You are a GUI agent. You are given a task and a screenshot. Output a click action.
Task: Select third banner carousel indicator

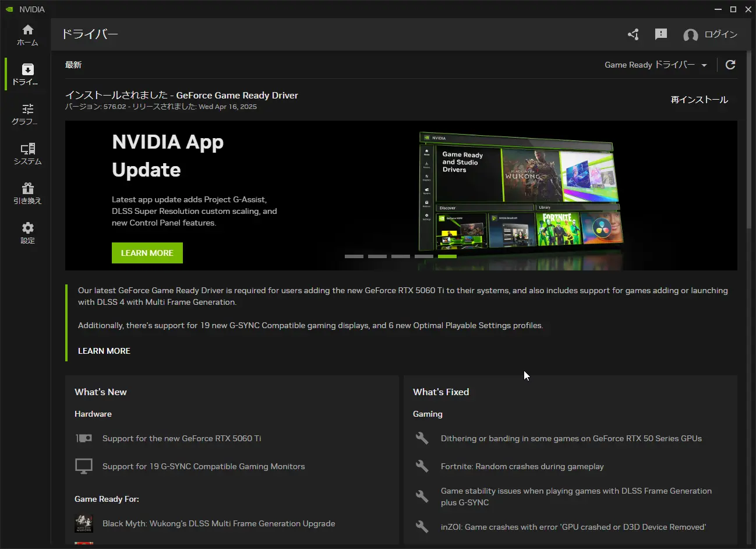tap(401, 256)
